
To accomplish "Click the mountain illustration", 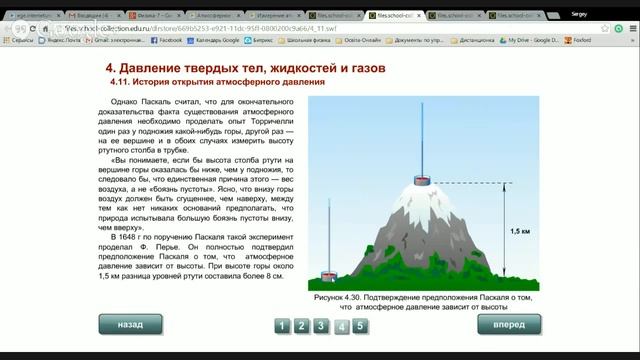I will tap(424, 193).
